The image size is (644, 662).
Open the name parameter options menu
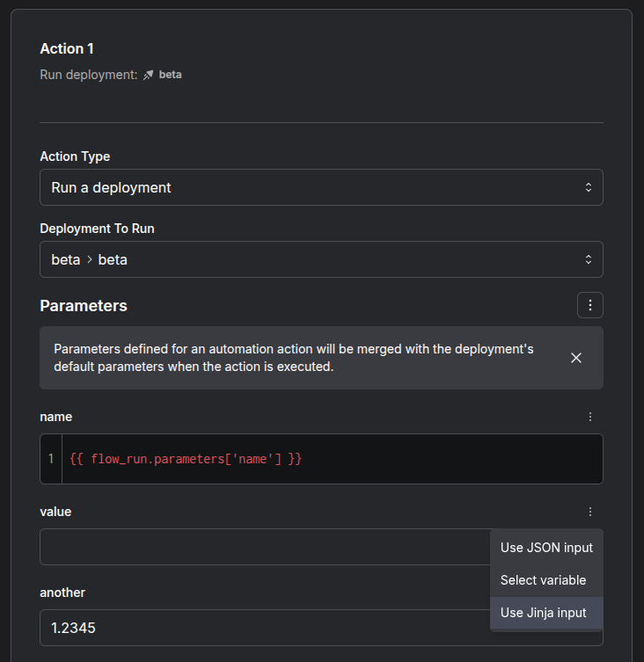click(590, 417)
